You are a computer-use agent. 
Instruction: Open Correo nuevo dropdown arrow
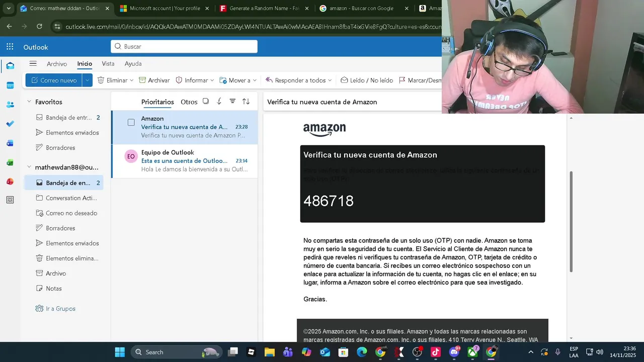(x=88, y=80)
